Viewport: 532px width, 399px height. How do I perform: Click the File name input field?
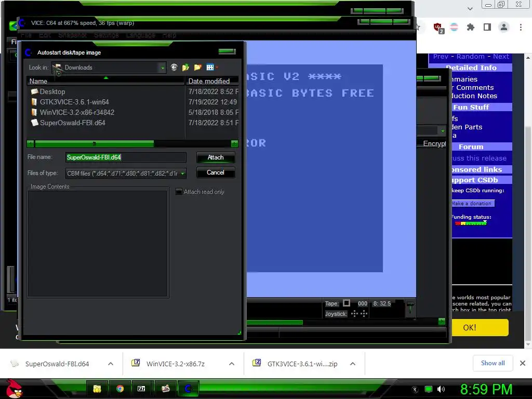click(126, 157)
